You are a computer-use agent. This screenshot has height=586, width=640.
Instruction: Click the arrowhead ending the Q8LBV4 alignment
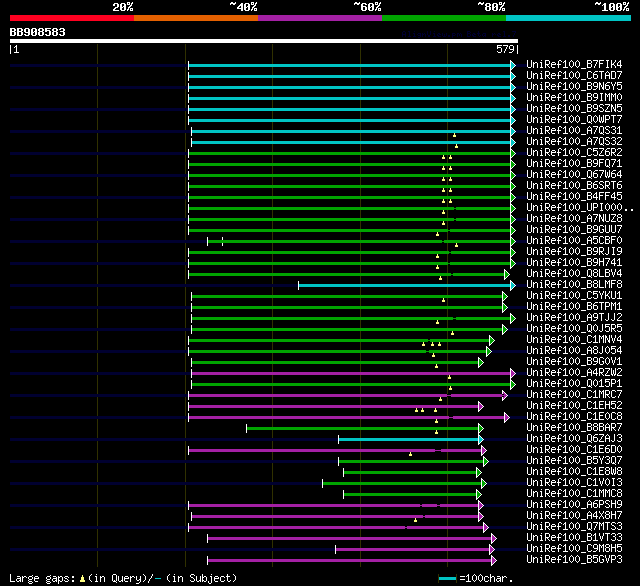pyautogui.click(x=507, y=274)
